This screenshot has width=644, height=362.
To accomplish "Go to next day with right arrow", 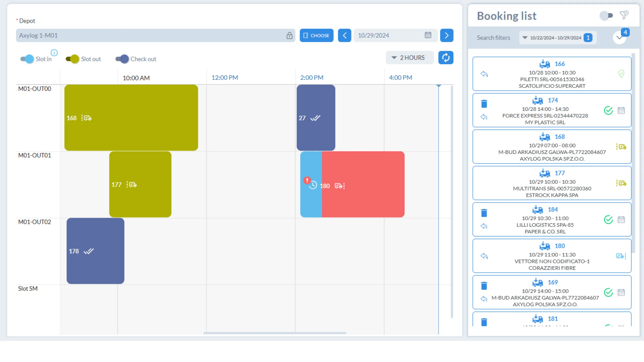I will (x=447, y=35).
